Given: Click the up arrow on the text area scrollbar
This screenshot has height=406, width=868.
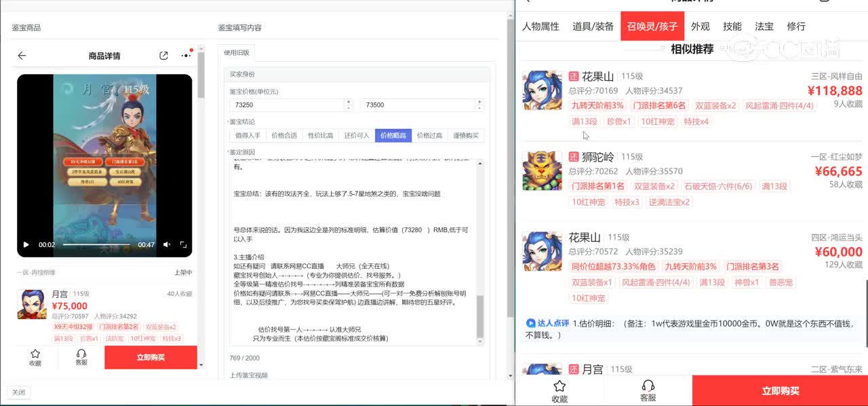Looking at the screenshot, I should 481,163.
